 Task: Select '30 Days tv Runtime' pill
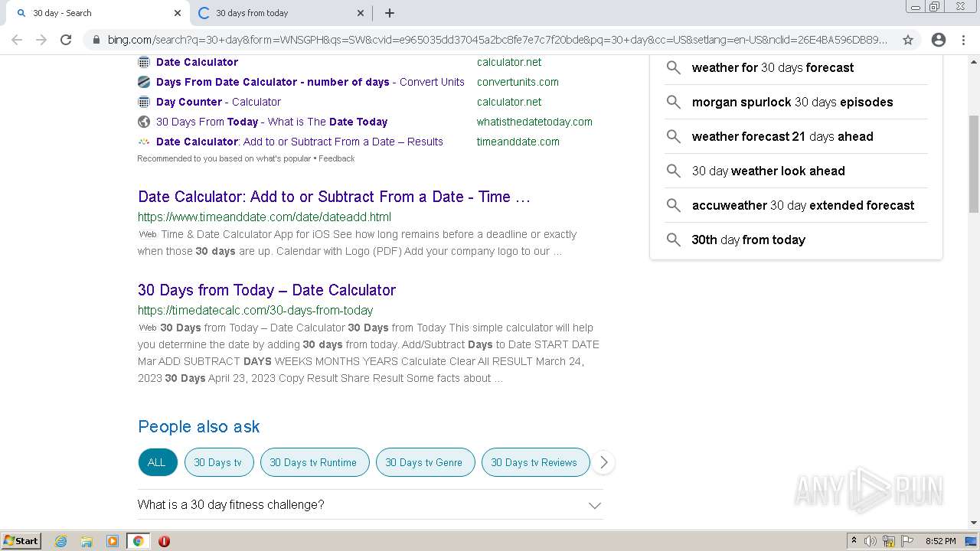click(x=314, y=462)
